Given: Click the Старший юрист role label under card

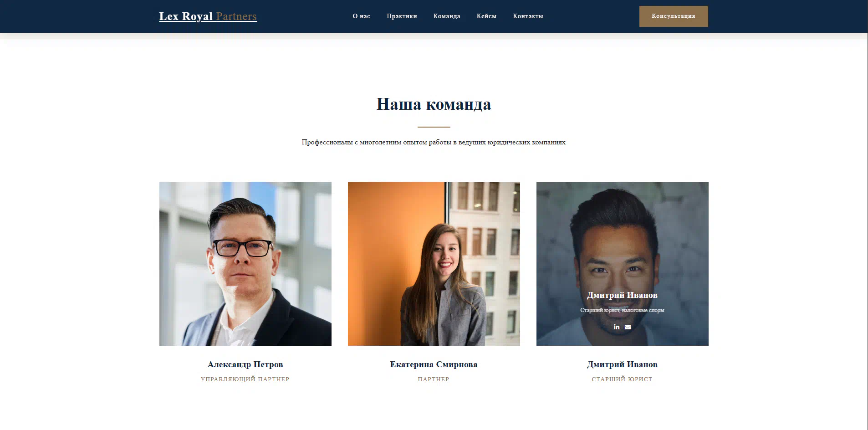Looking at the screenshot, I should (622, 379).
